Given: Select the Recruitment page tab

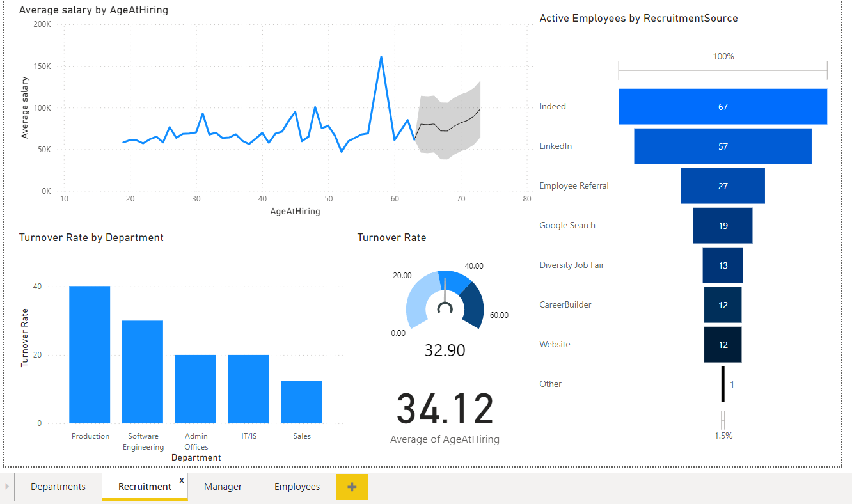Looking at the screenshot, I should point(145,487).
